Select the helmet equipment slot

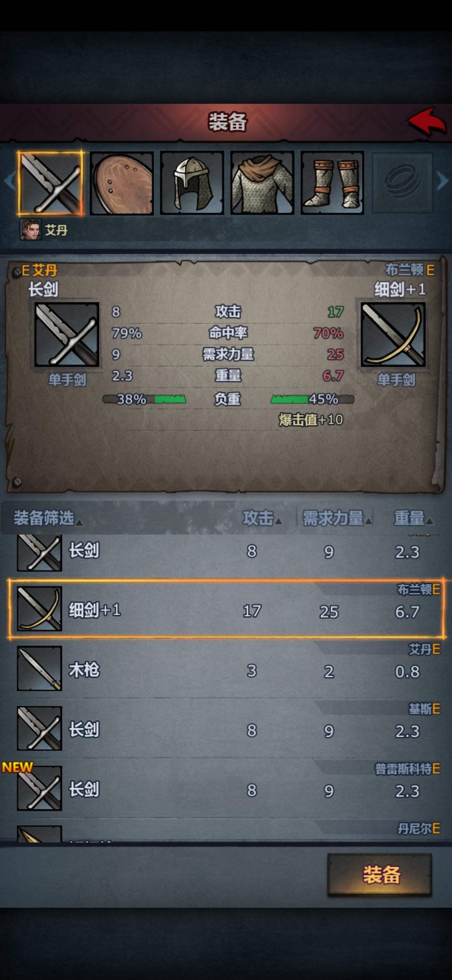(192, 183)
